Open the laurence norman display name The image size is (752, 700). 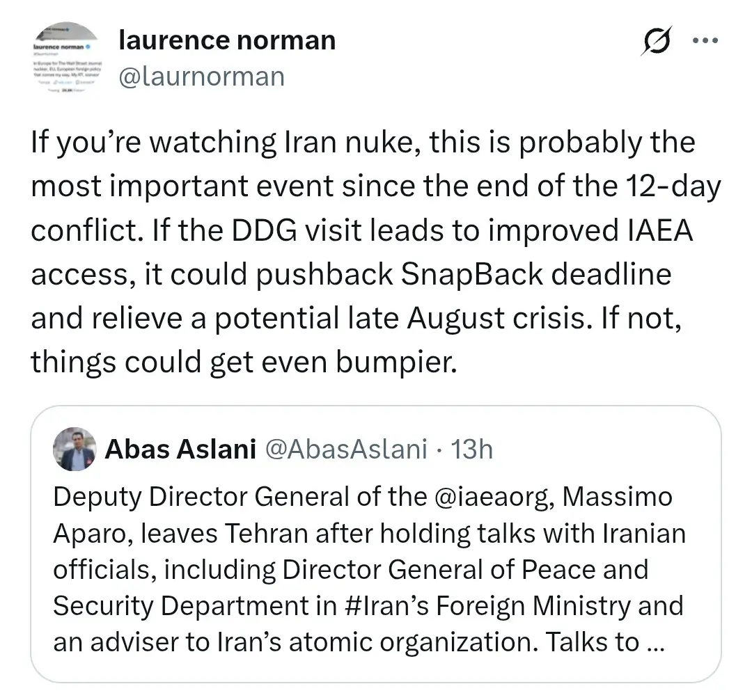[227, 40]
